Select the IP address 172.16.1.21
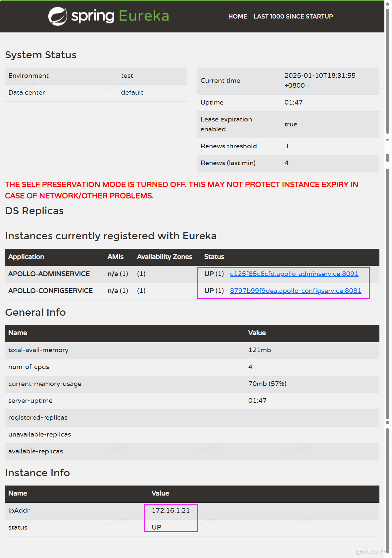This screenshot has height=558, width=392. (171, 511)
